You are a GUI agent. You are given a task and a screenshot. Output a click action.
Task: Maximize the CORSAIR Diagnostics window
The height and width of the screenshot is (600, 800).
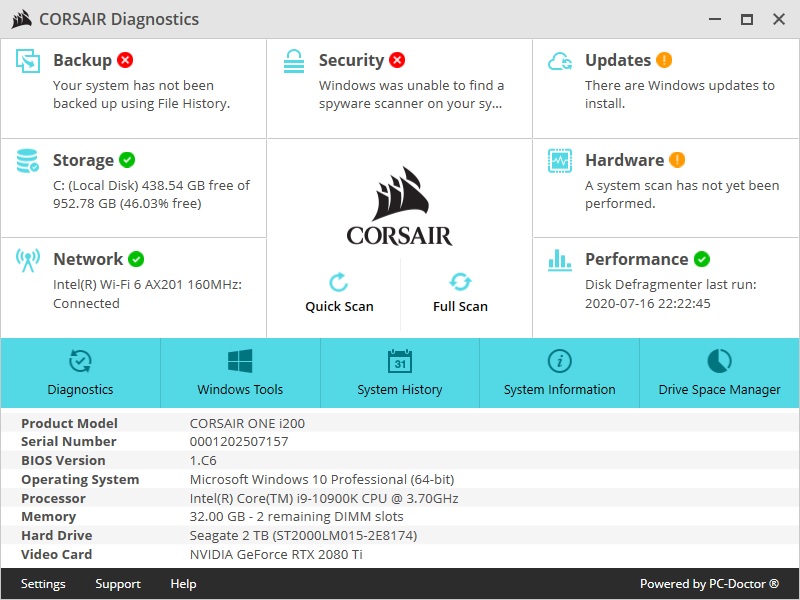pos(747,19)
